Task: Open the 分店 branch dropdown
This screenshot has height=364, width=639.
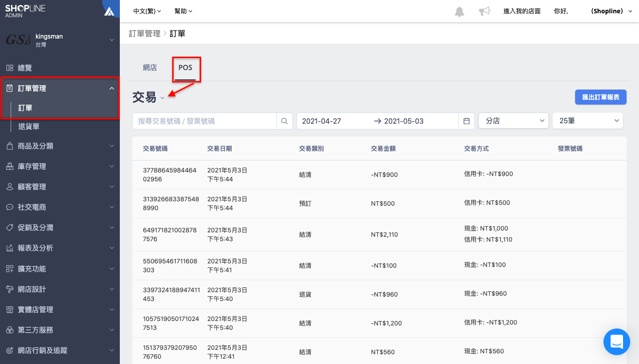Action: pos(513,121)
